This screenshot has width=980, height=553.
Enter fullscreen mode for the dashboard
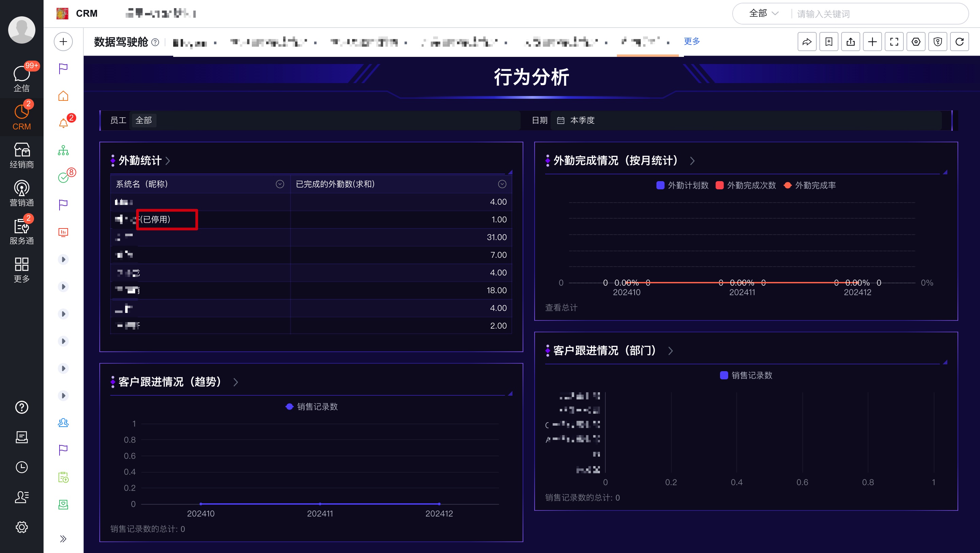894,42
